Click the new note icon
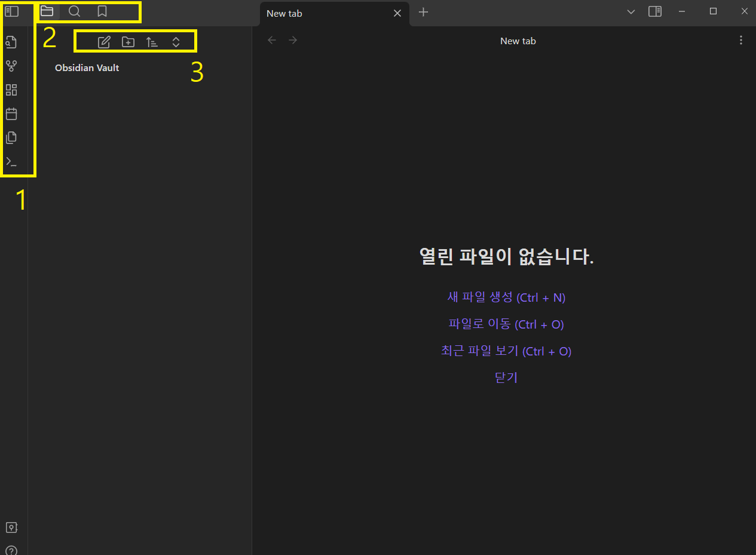 coord(104,42)
